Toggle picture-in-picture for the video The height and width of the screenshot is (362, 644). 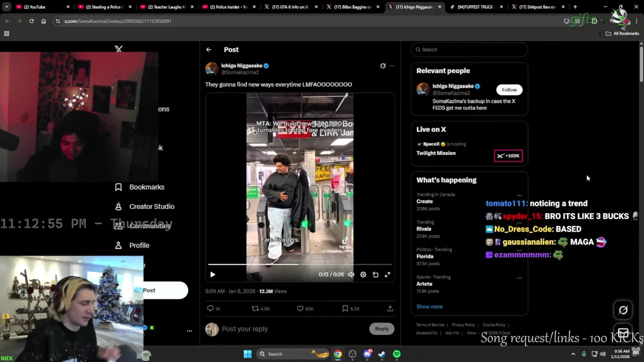[x=375, y=275]
